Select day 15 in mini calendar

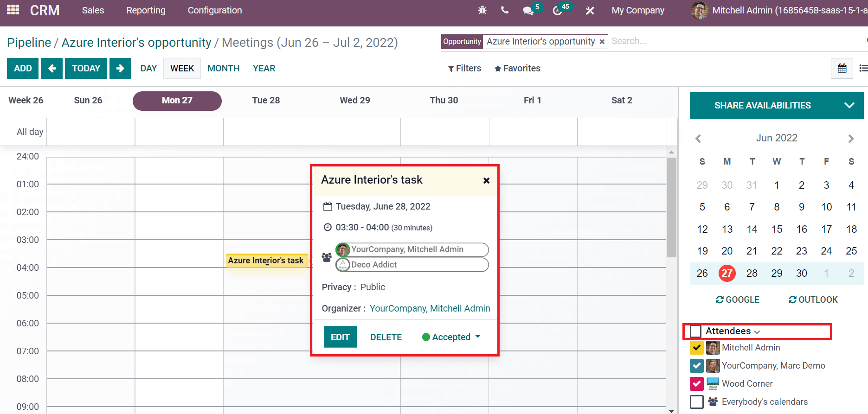point(777,229)
